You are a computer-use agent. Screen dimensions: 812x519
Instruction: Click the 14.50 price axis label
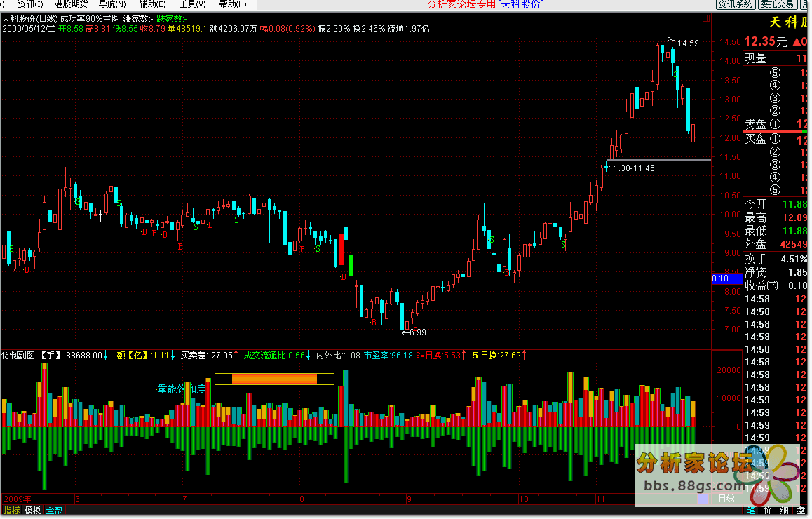[730, 42]
